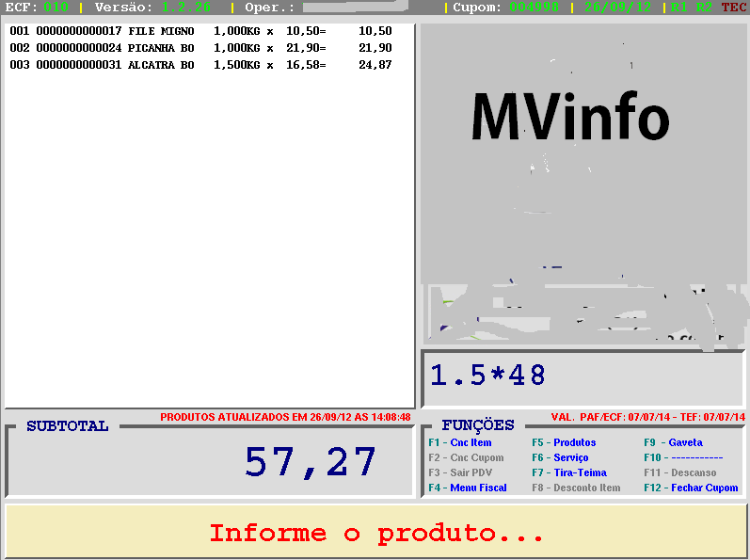Click total 24,87 of ALCATRA row
750x560 pixels.
[375, 65]
